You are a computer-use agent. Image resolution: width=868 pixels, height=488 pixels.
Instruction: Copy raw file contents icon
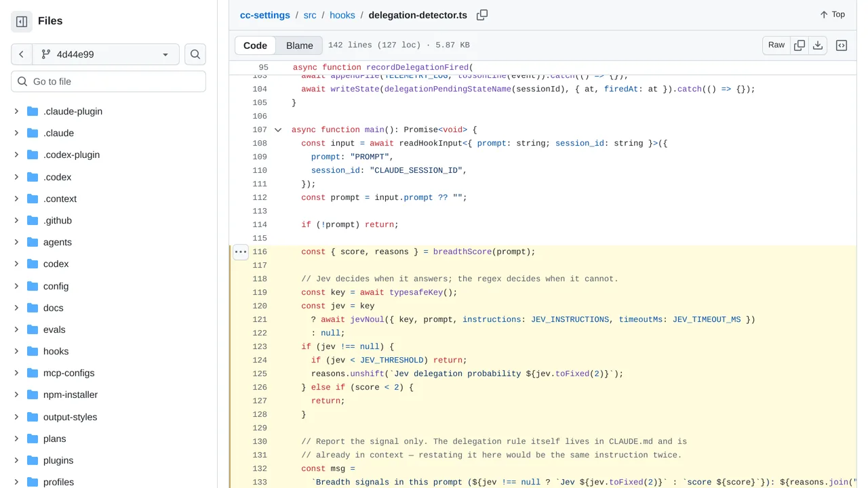click(x=800, y=45)
